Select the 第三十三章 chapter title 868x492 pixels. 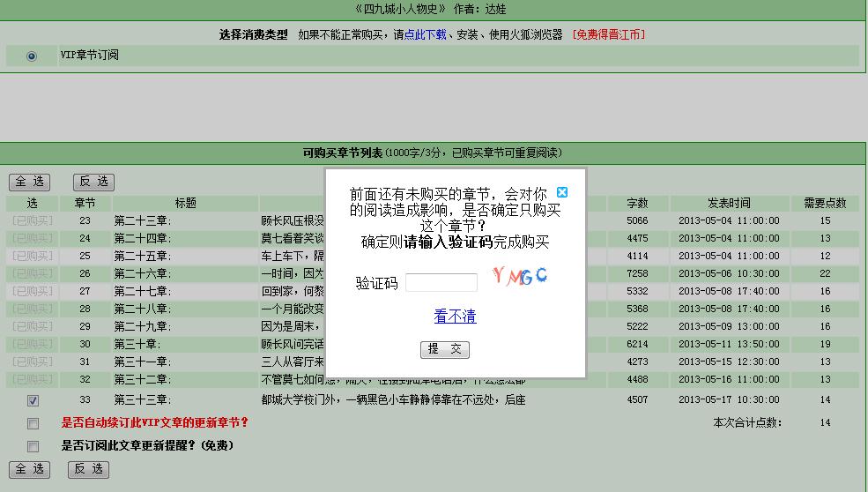point(142,400)
